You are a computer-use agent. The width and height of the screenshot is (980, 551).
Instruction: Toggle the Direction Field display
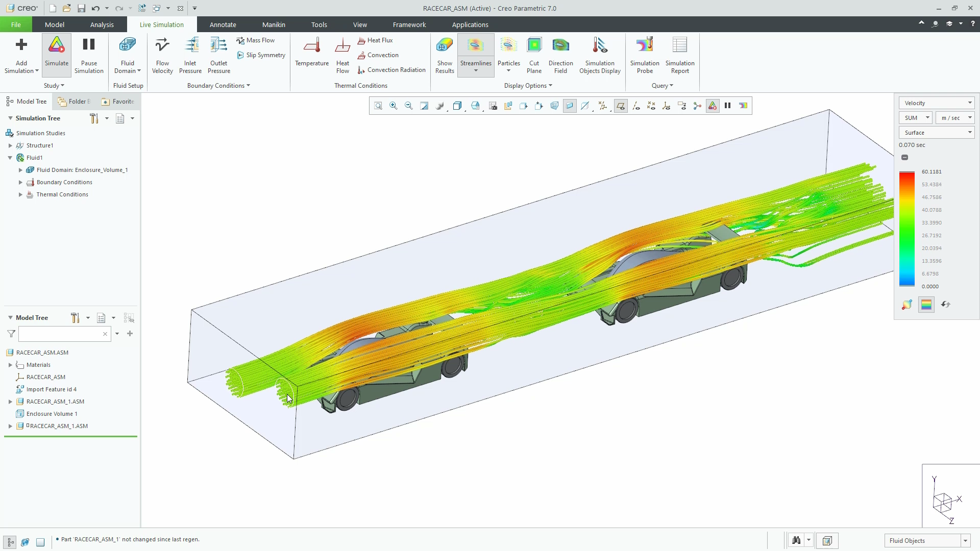tap(560, 55)
